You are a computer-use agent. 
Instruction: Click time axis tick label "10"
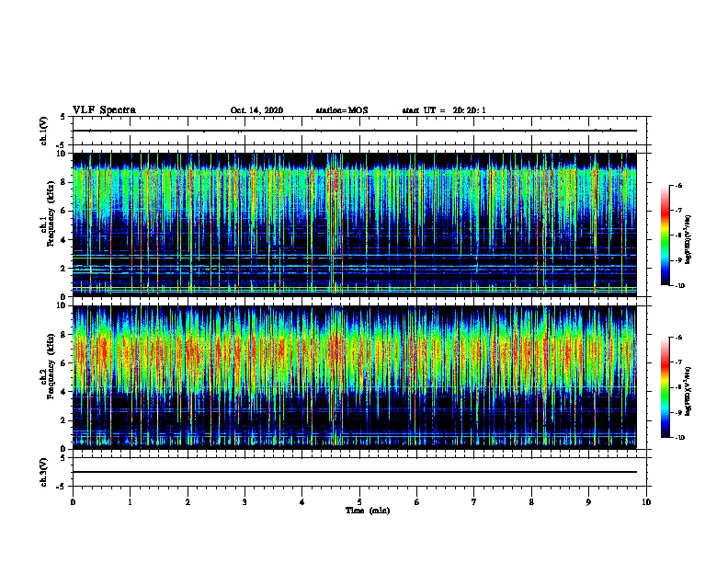[x=646, y=502]
